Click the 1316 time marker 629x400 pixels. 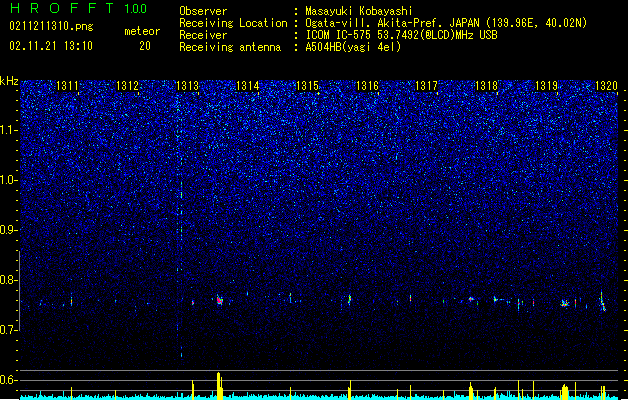(x=367, y=86)
